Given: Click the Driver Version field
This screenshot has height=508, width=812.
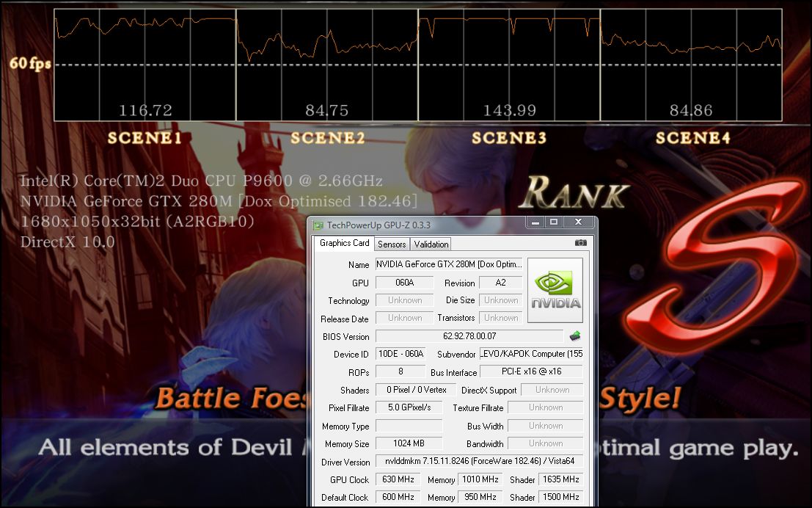Looking at the screenshot, I should coord(480,461).
